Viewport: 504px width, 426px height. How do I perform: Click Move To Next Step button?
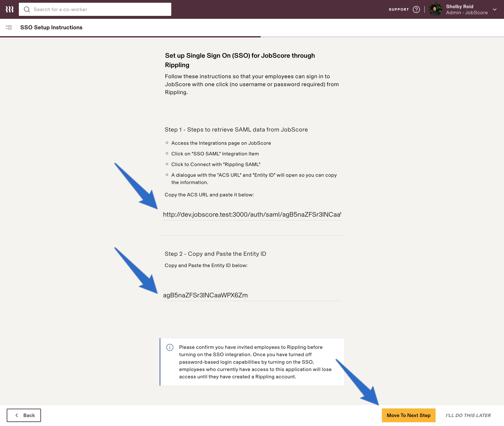point(408,415)
